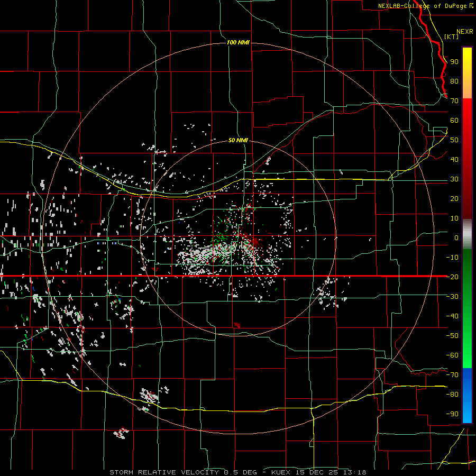Click the NEXLAB-College of DuPage credit text
This screenshot has width=476, height=476.
pos(423,6)
